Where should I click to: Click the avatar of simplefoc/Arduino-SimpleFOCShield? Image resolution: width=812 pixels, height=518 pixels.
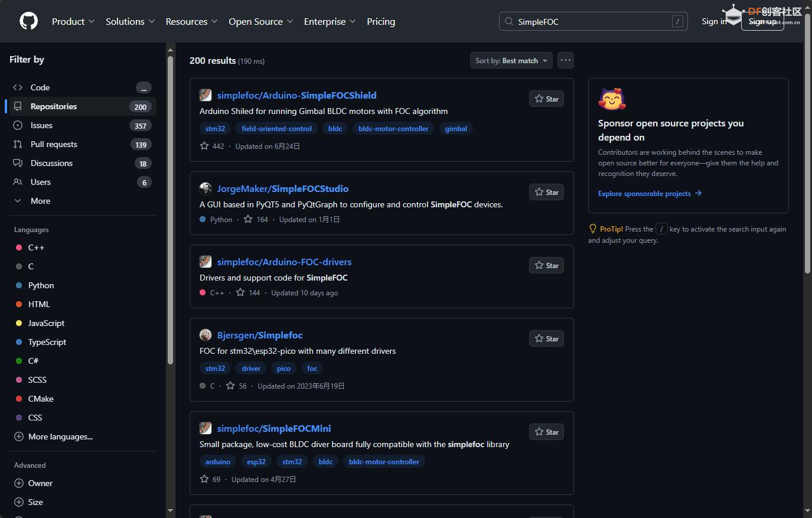tap(206, 95)
